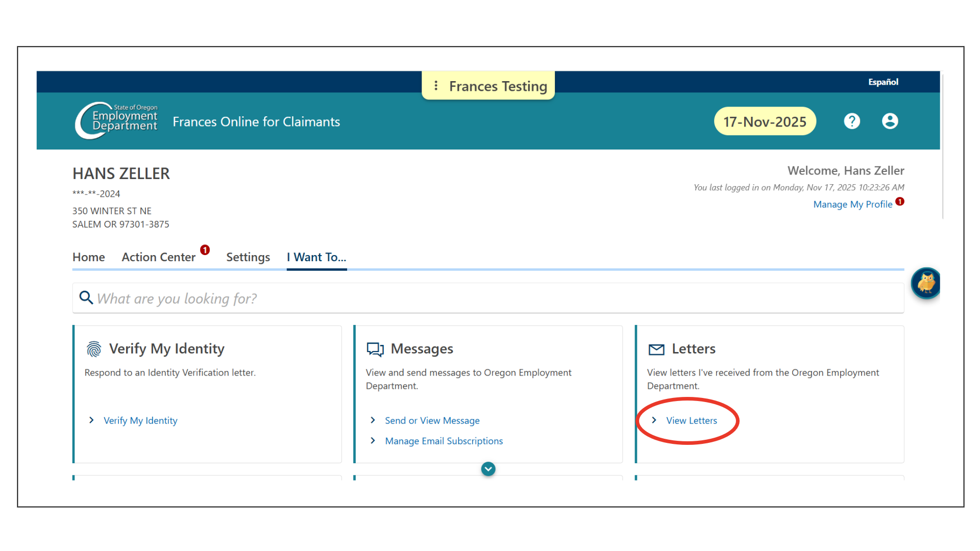Open the Verify My Identity link
This screenshot has height=551, width=980.
point(140,420)
